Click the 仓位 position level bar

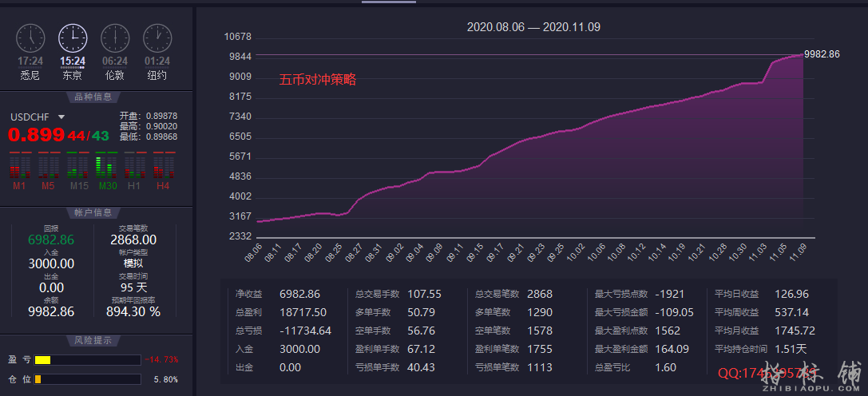click(x=38, y=378)
